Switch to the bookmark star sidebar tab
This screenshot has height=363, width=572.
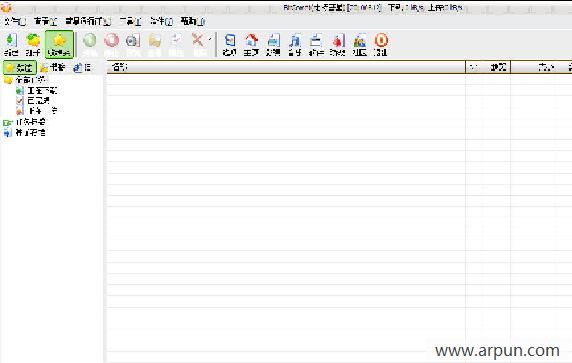tap(53, 67)
